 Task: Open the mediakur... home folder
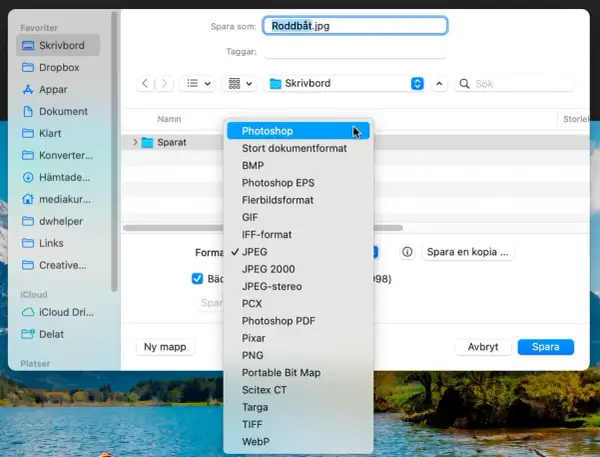[x=58, y=199]
